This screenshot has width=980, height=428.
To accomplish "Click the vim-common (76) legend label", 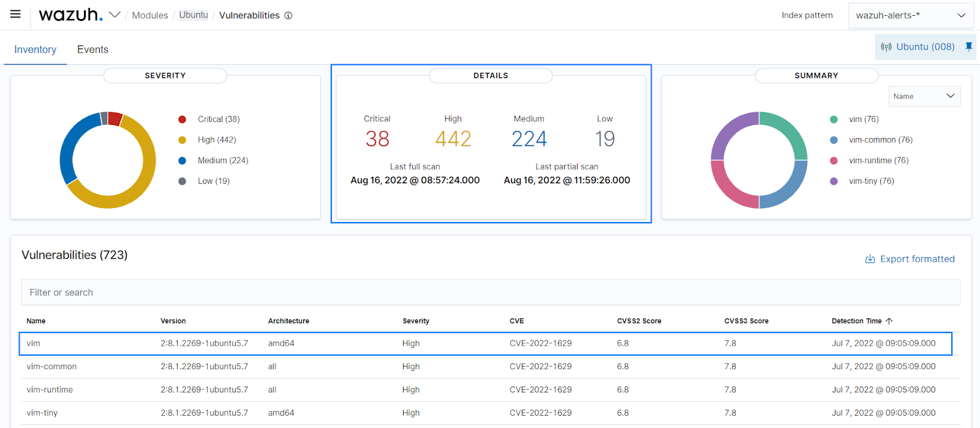I will pyautogui.click(x=881, y=140).
